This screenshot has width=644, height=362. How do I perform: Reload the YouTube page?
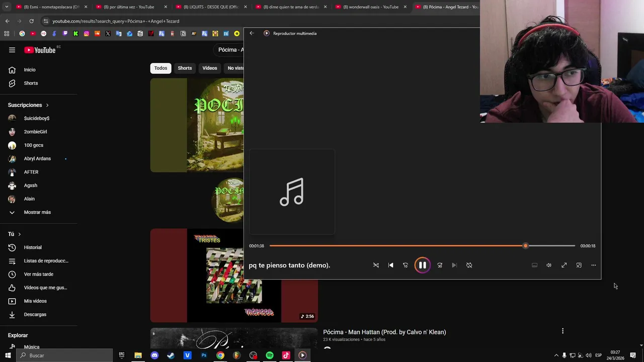coord(31,21)
